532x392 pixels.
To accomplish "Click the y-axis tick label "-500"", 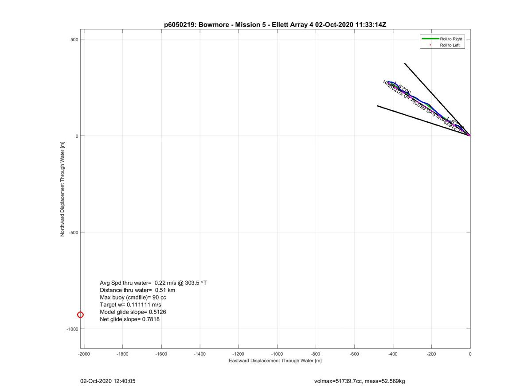I will (73, 233).
